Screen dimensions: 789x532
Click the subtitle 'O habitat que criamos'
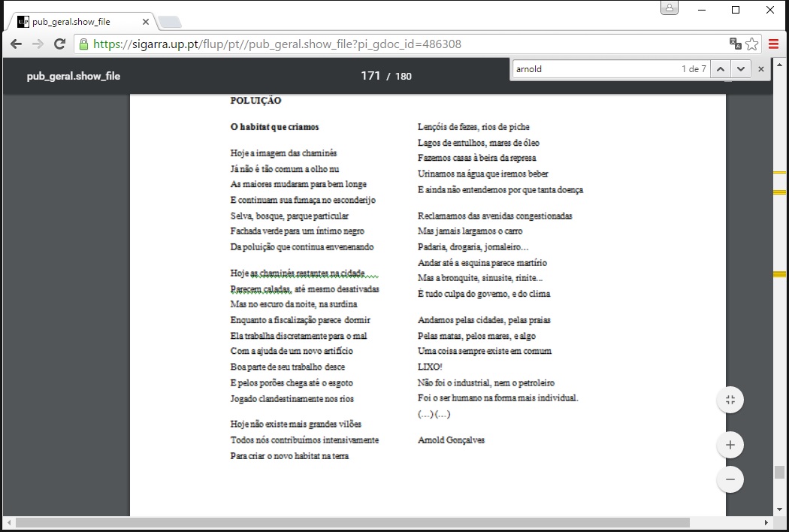pos(275,127)
